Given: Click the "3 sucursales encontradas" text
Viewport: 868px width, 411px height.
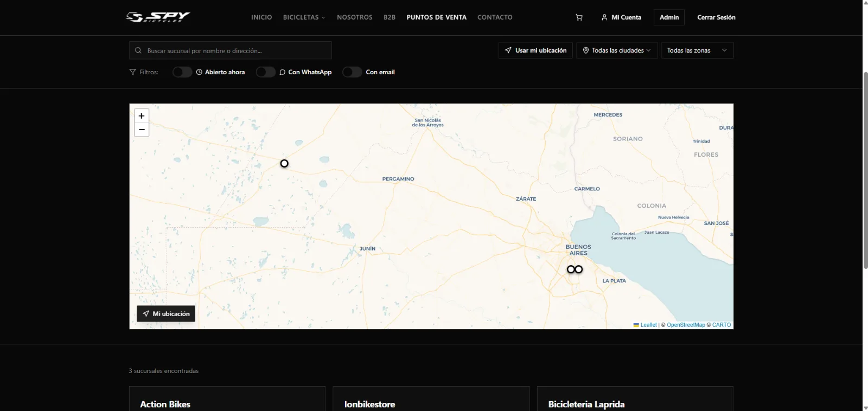Looking at the screenshot, I should [164, 371].
